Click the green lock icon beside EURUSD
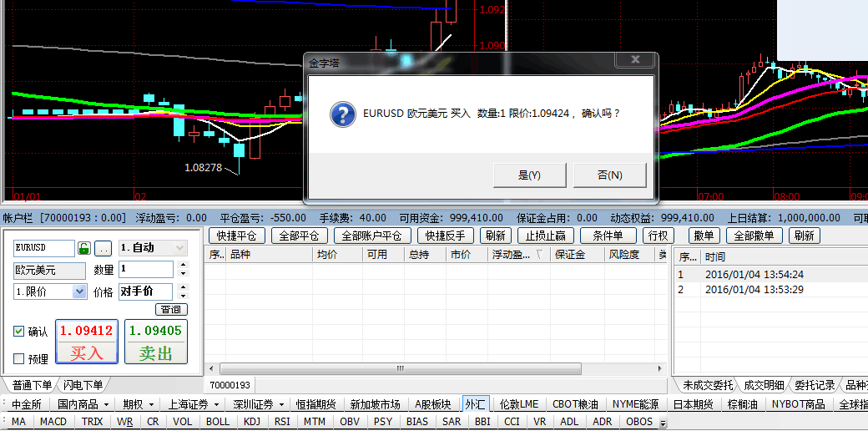 pos(83,248)
